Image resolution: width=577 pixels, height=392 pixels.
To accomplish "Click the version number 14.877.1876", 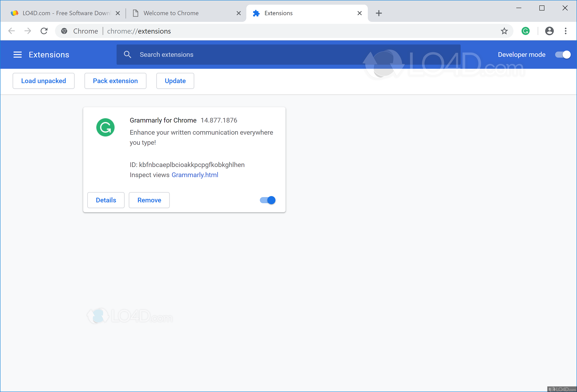I will [x=219, y=120].
